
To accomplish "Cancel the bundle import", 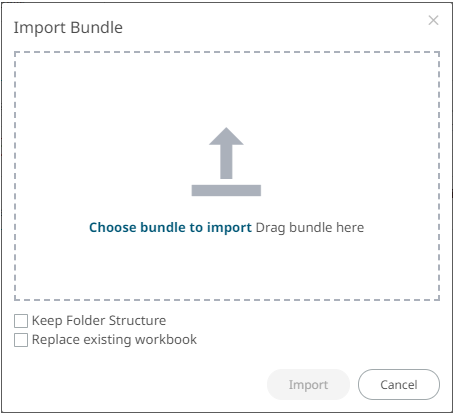I will click(399, 385).
